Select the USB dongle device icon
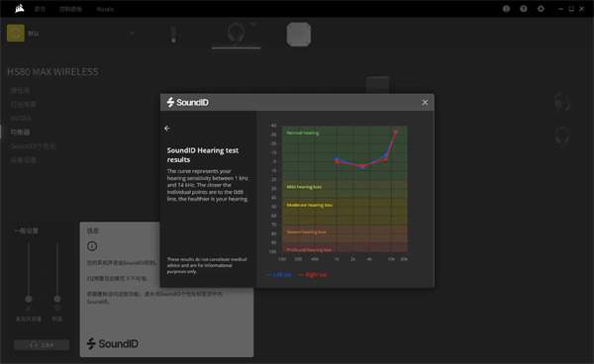The width and height of the screenshot is (594, 364). pos(173,35)
